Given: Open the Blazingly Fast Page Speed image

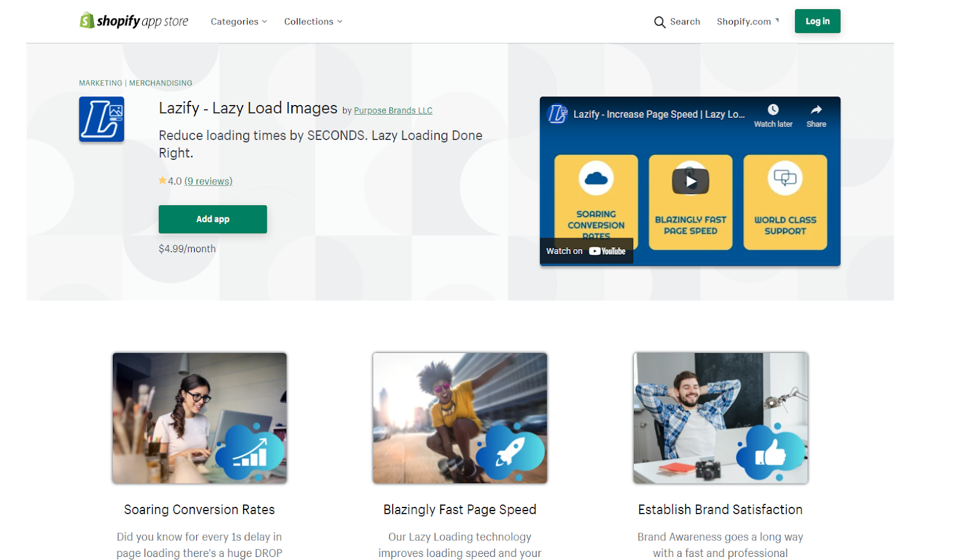Looking at the screenshot, I should pyautogui.click(x=460, y=418).
